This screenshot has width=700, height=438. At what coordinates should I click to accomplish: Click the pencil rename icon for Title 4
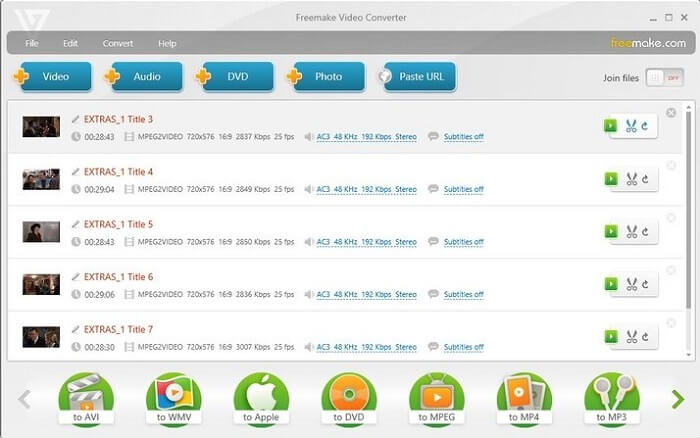pos(75,172)
